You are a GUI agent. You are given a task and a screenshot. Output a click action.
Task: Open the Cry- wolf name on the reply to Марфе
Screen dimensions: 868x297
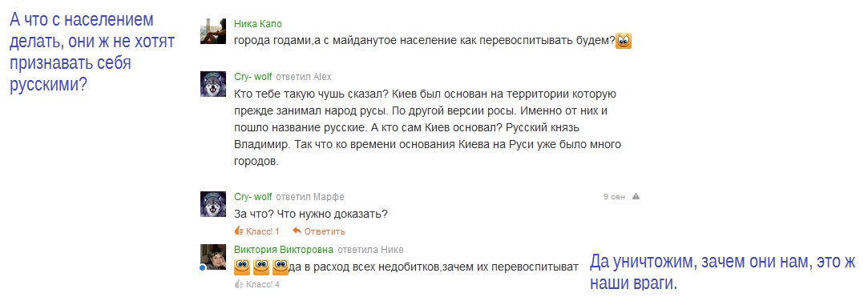tap(253, 196)
